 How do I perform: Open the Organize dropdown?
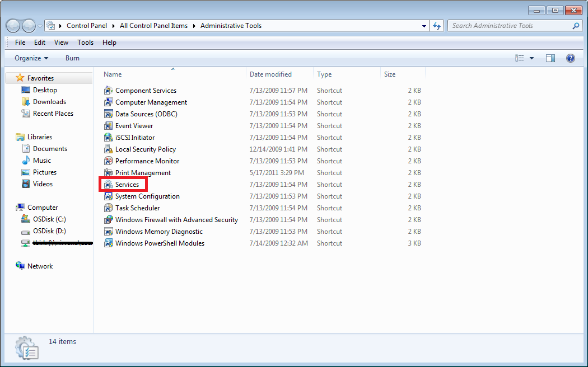31,58
